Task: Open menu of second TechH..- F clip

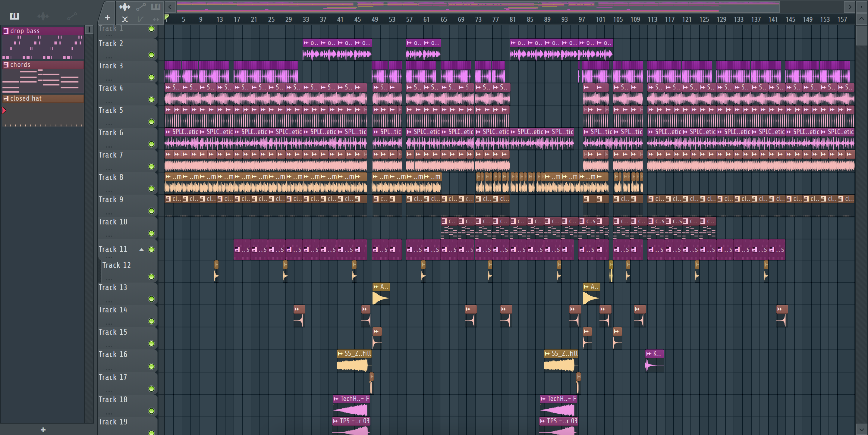Action: tap(543, 399)
